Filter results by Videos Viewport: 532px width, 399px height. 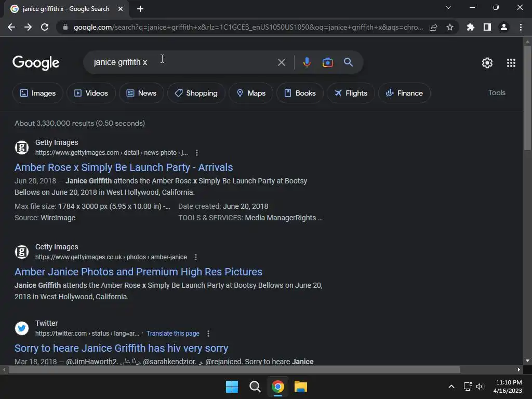click(91, 93)
